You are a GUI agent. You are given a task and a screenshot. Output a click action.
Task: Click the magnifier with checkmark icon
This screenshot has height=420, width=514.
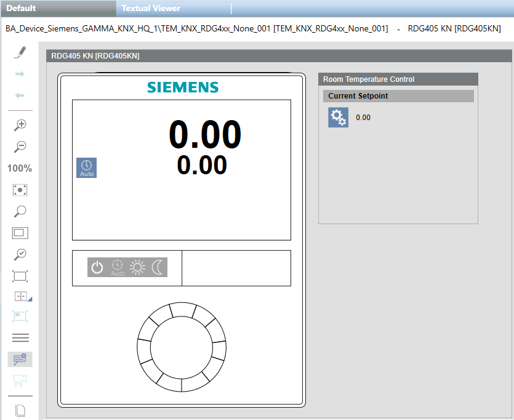[20, 254]
